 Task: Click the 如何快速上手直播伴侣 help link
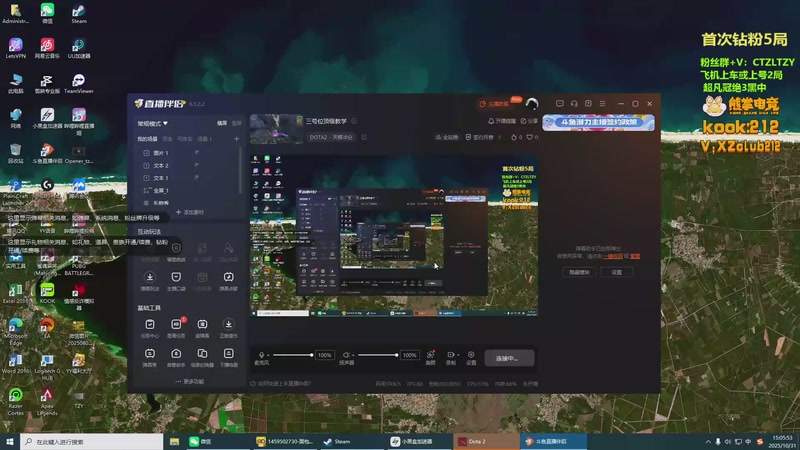280,383
